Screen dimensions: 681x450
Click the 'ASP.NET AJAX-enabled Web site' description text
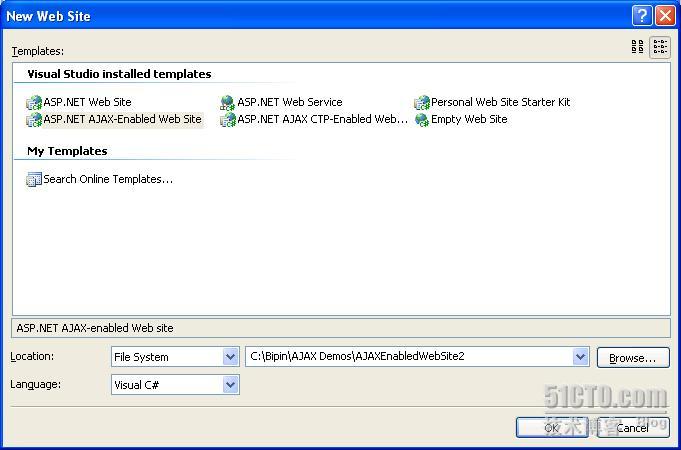(x=95, y=328)
